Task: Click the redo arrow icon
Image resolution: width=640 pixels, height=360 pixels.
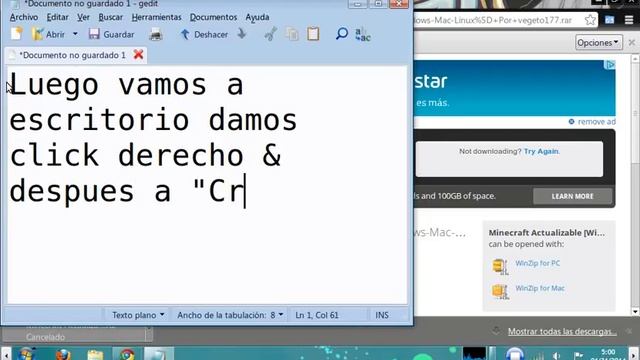Action: point(242,34)
